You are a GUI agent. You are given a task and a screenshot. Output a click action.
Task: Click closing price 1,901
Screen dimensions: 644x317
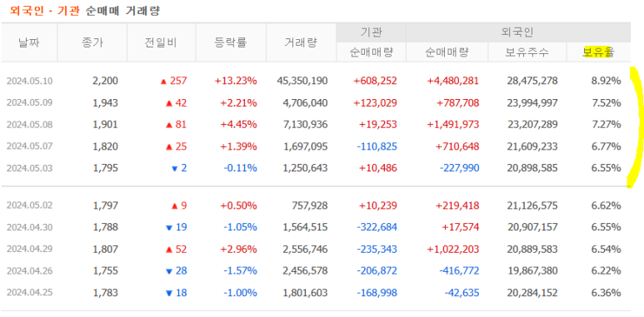point(106,125)
